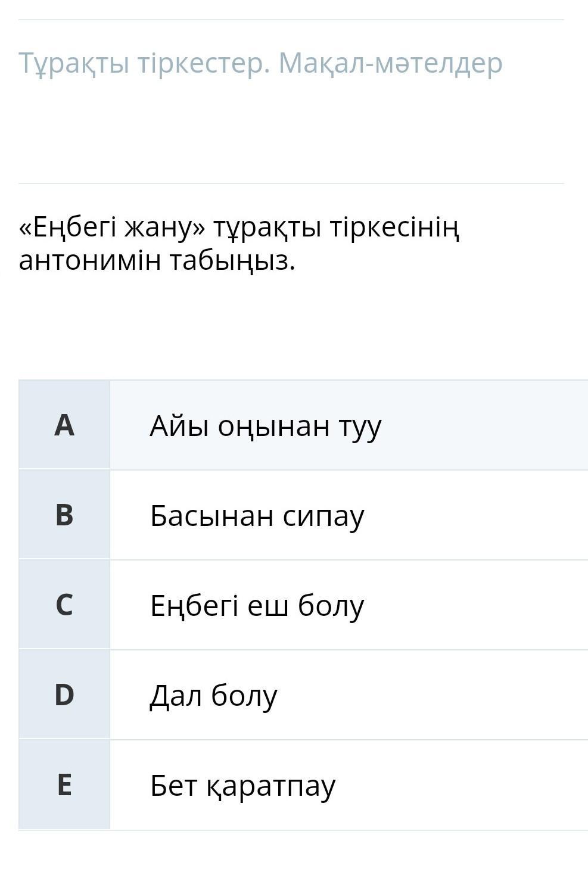Select answer option D letter cell
Screen dimensions: 588x875
pyautogui.click(x=64, y=695)
